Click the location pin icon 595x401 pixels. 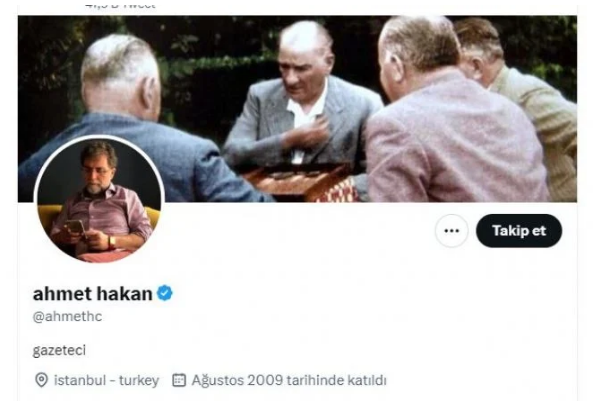41,380
